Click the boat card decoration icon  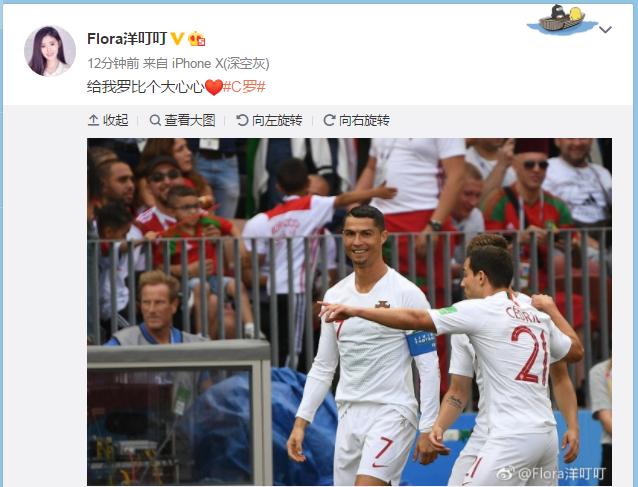562,20
